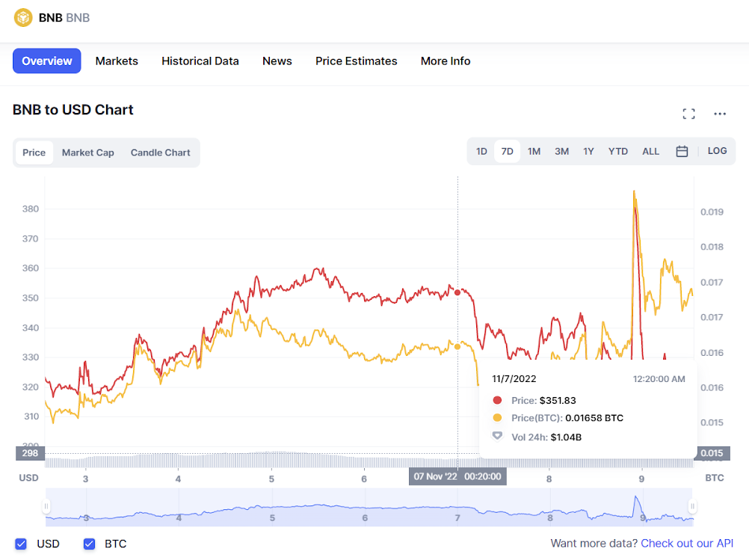Click the Price(BTC): 0.01658 BTC value
Viewport: 749px width, 560px height.
pyautogui.click(x=594, y=418)
